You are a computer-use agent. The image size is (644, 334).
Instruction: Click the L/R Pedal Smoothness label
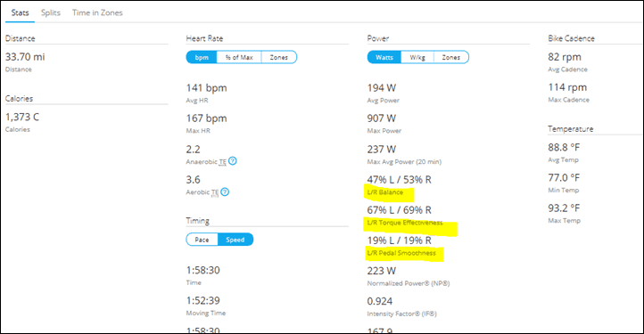pos(401,253)
